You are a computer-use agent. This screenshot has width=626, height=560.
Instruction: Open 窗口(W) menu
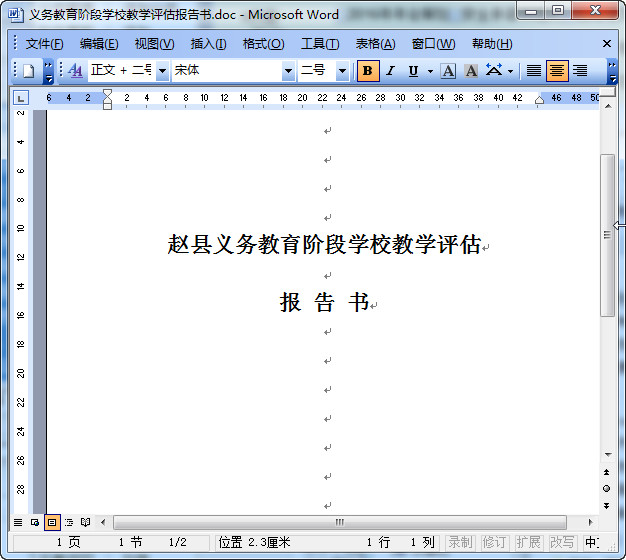tap(433, 44)
